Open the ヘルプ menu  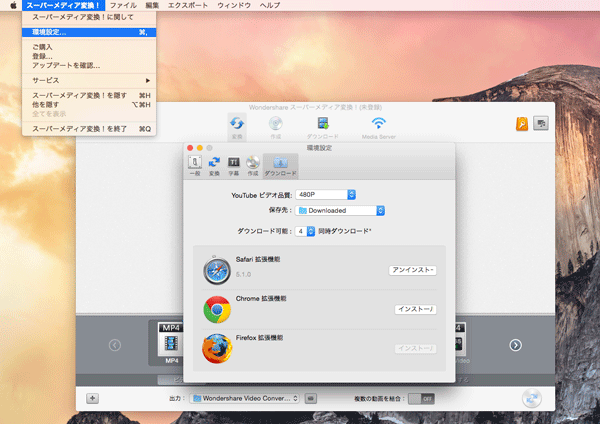270,5
